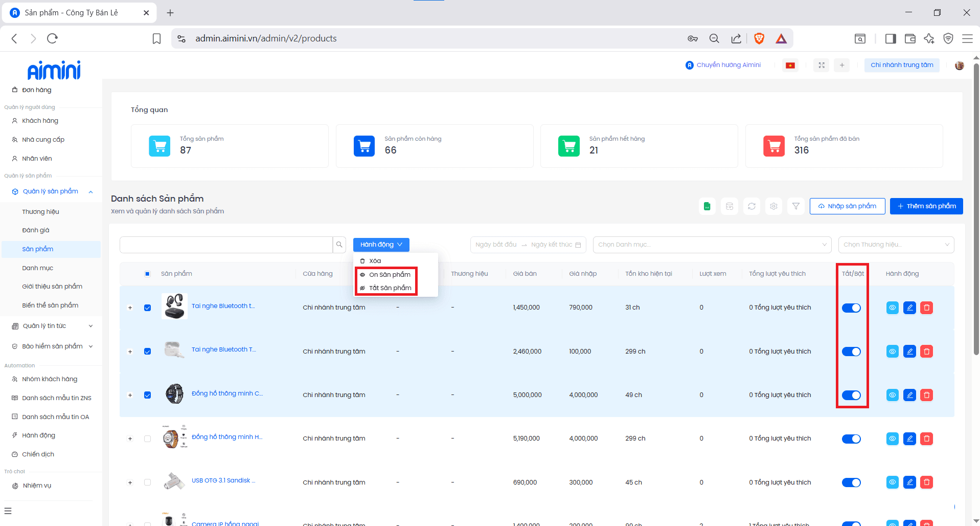
Task: Select Tắt Sản phẩm from action menu
Action: [x=390, y=288]
